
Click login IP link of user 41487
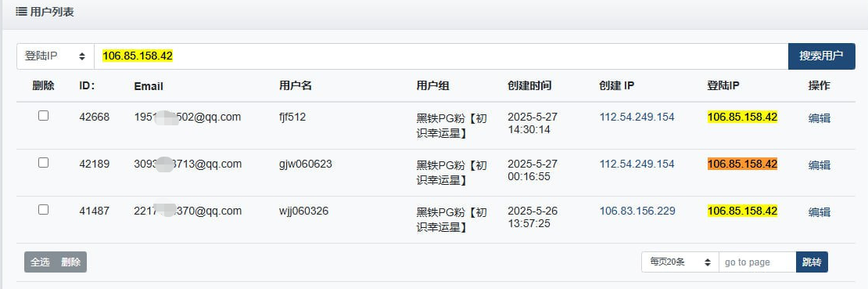(742, 211)
